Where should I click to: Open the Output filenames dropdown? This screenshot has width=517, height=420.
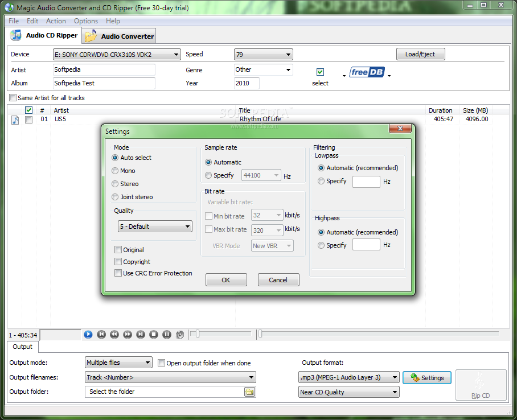pos(170,377)
